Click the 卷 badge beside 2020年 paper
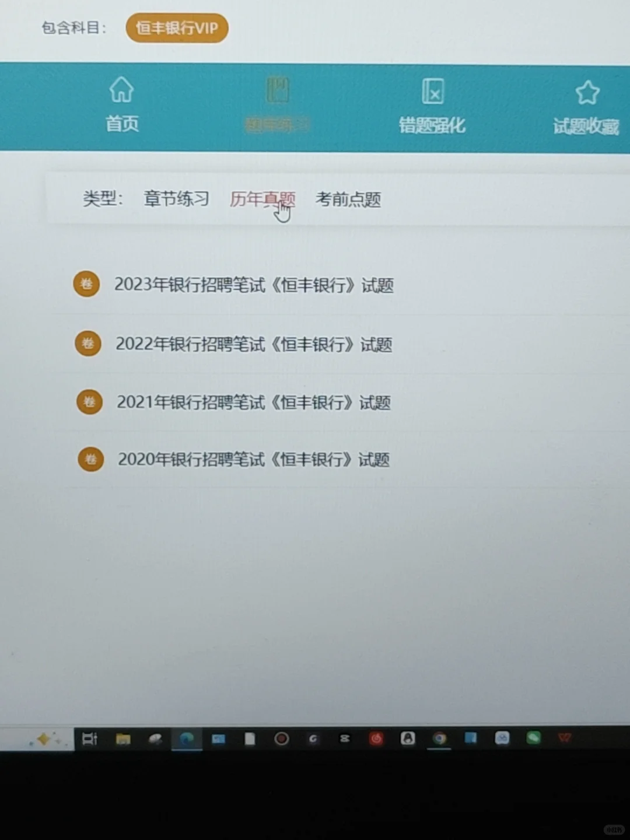 [91, 459]
